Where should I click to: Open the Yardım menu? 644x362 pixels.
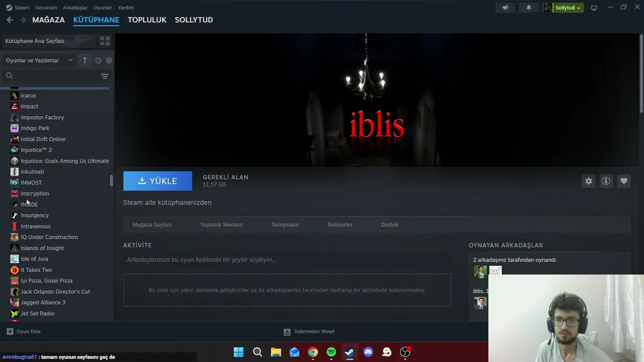pos(126,8)
